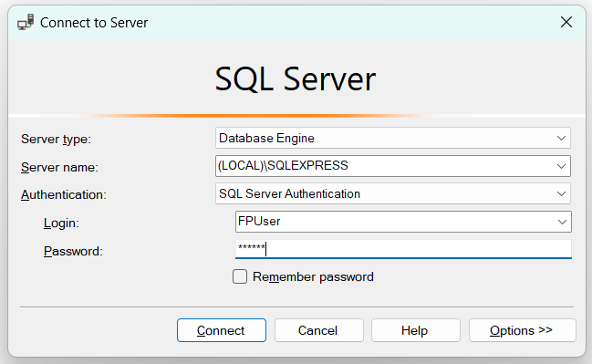Expand Options >> for more settings

[x=522, y=330]
